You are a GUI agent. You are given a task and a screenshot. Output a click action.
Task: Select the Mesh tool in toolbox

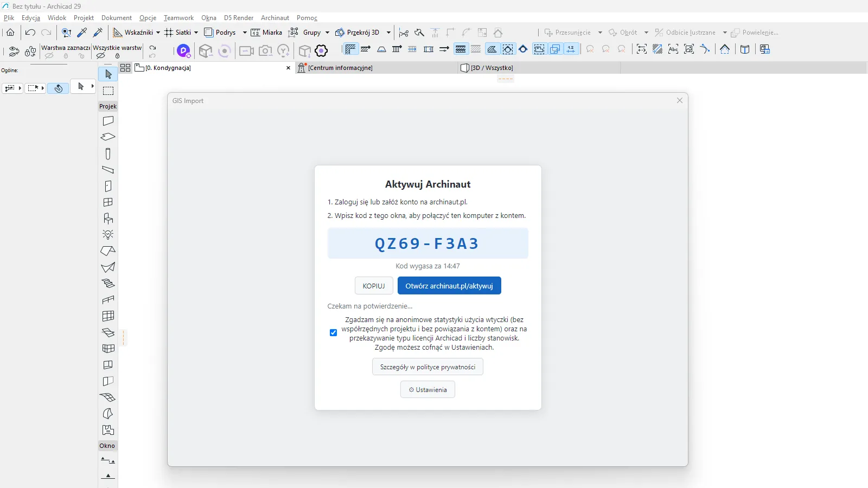(x=108, y=397)
